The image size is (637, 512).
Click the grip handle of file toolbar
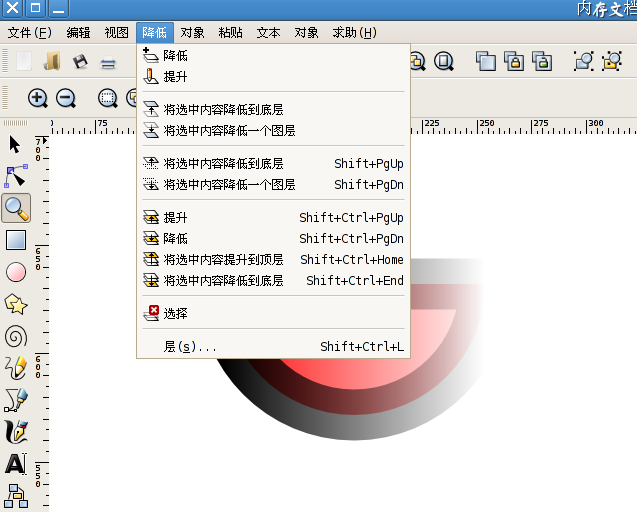point(5,61)
